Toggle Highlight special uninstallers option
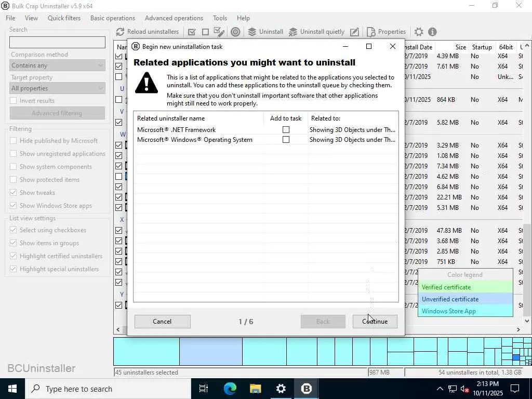Screen dimensions: 532x399 [x=13, y=269]
